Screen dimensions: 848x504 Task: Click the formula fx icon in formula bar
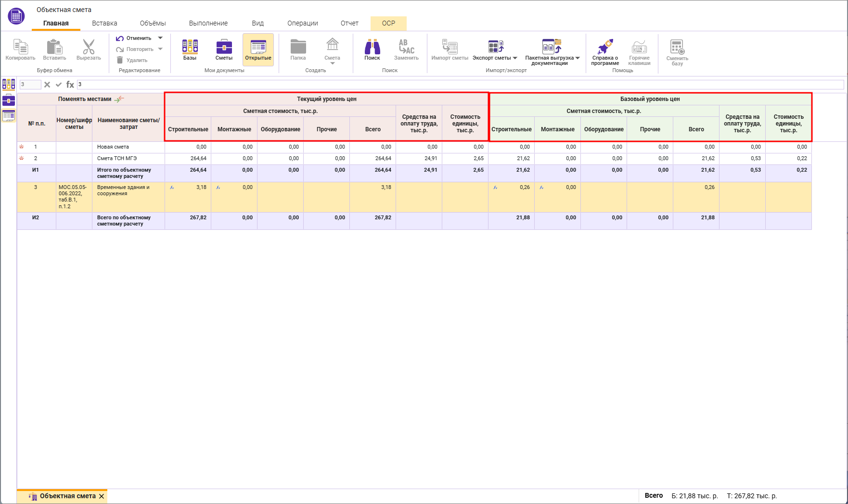click(x=70, y=85)
